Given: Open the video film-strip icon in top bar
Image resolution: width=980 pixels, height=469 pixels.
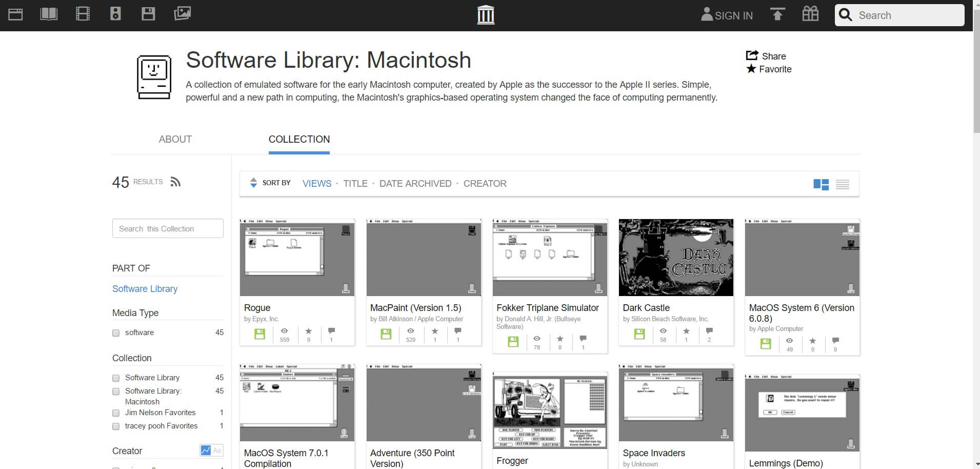Looking at the screenshot, I should click(x=83, y=14).
